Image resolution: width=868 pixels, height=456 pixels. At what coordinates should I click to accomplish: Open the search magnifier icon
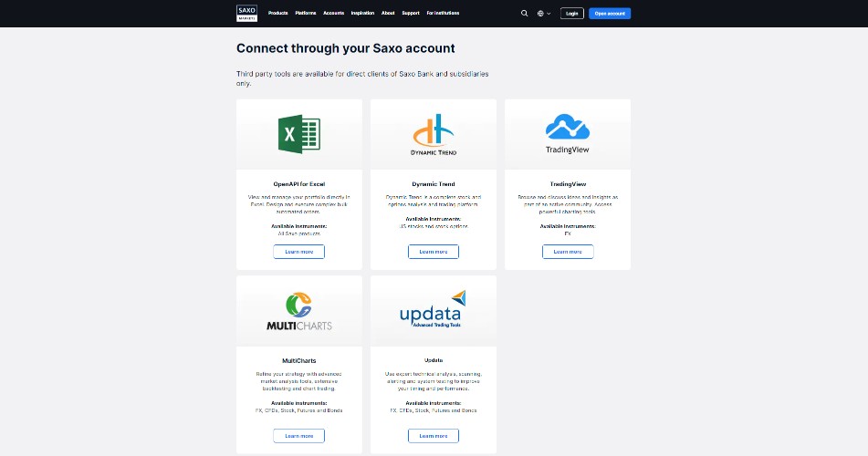pos(524,14)
